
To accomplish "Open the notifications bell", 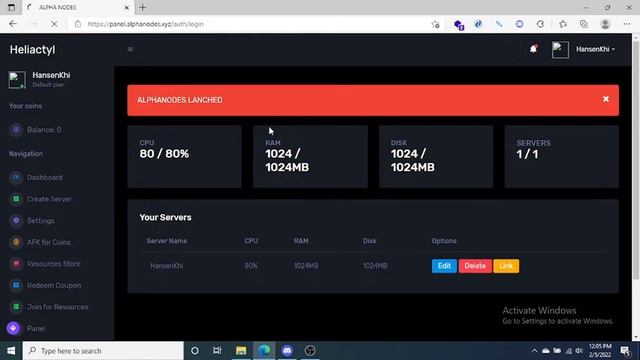I will point(533,49).
